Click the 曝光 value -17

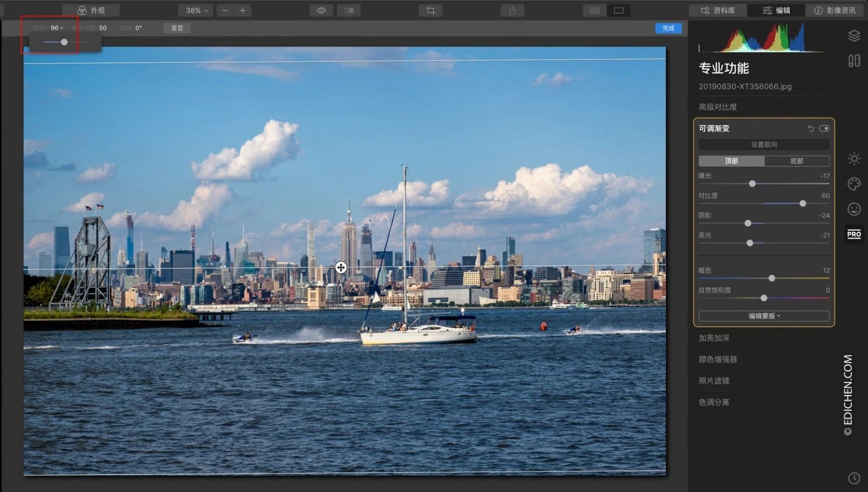[x=825, y=176]
